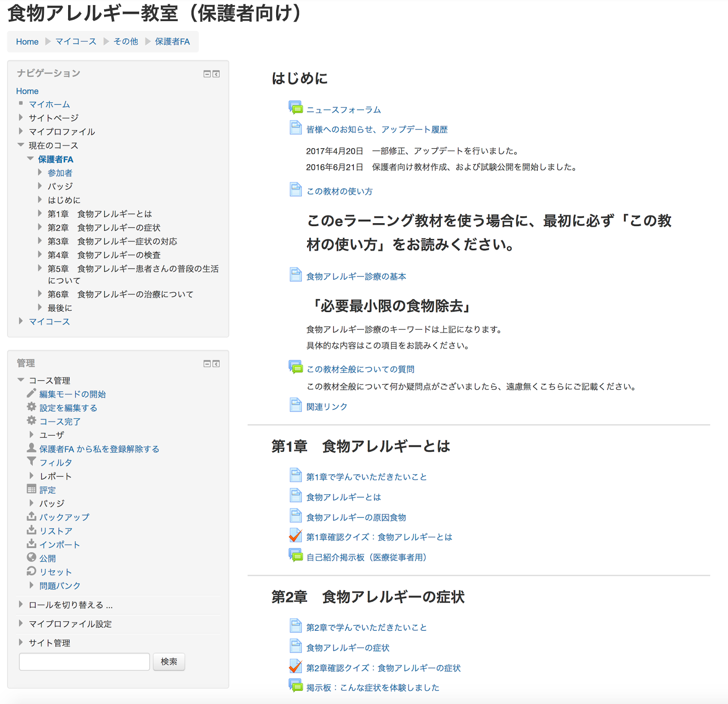Expand サイトページ in navigation tree
The image size is (728, 704).
click(x=21, y=117)
